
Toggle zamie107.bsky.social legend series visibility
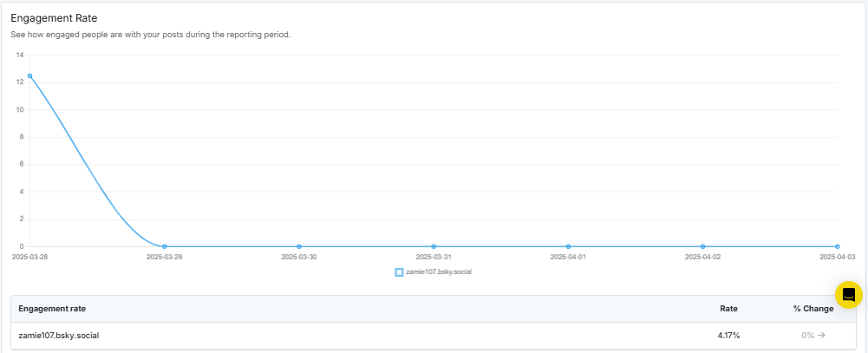coord(434,272)
